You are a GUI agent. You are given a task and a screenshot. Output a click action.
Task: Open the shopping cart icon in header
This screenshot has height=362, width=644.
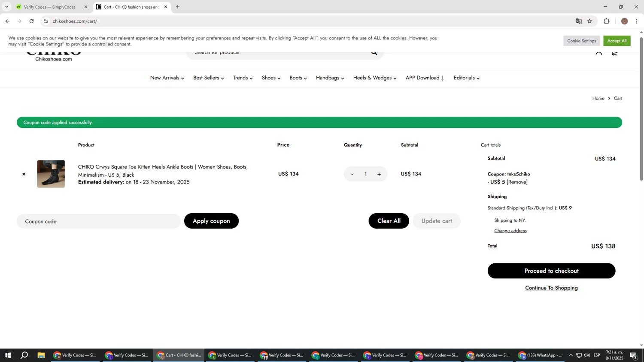point(615,54)
